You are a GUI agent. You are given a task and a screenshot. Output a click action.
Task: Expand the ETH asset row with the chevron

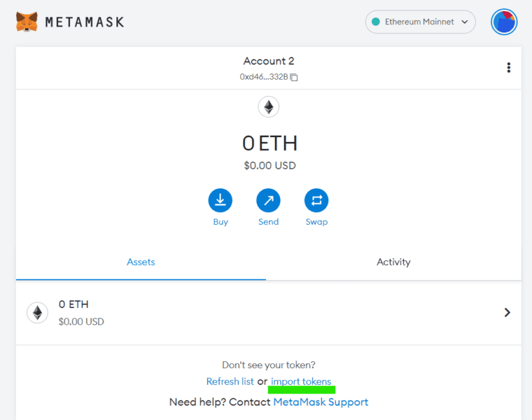507,313
